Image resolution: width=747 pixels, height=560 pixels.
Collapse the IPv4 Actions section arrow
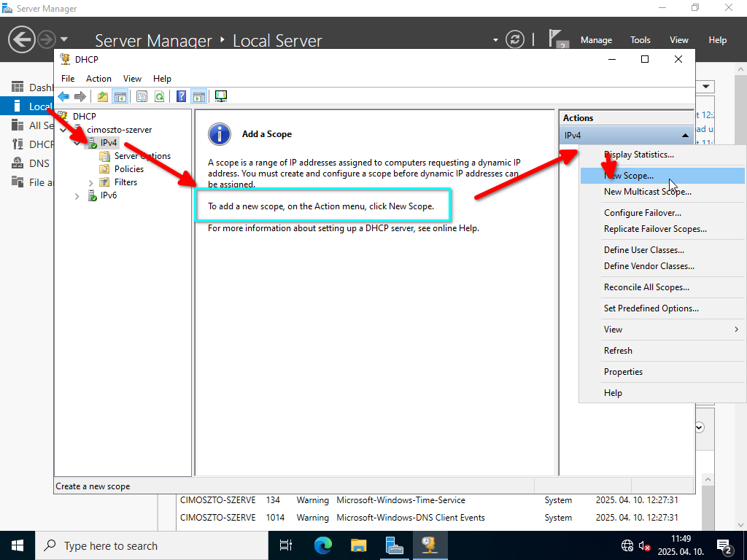point(685,135)
